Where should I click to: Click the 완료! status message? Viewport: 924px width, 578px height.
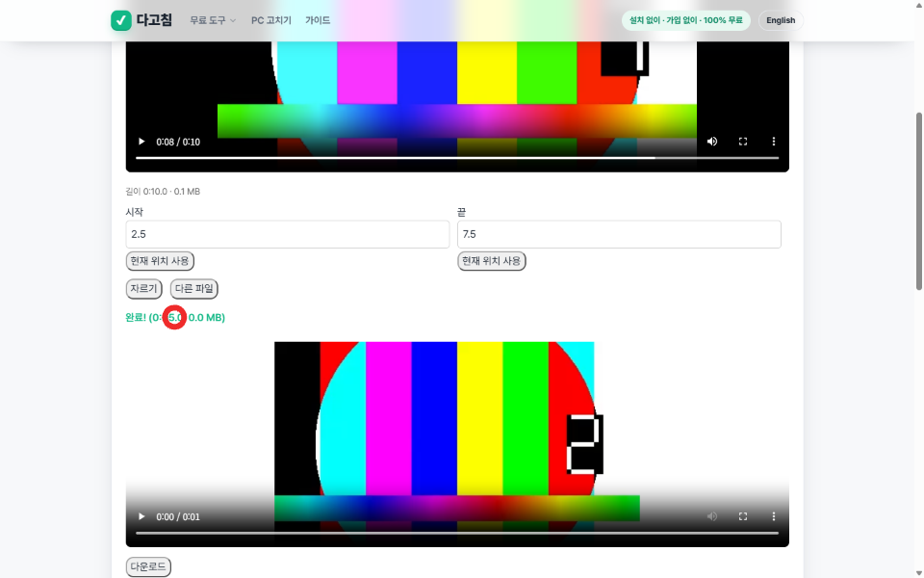(175, 317)
